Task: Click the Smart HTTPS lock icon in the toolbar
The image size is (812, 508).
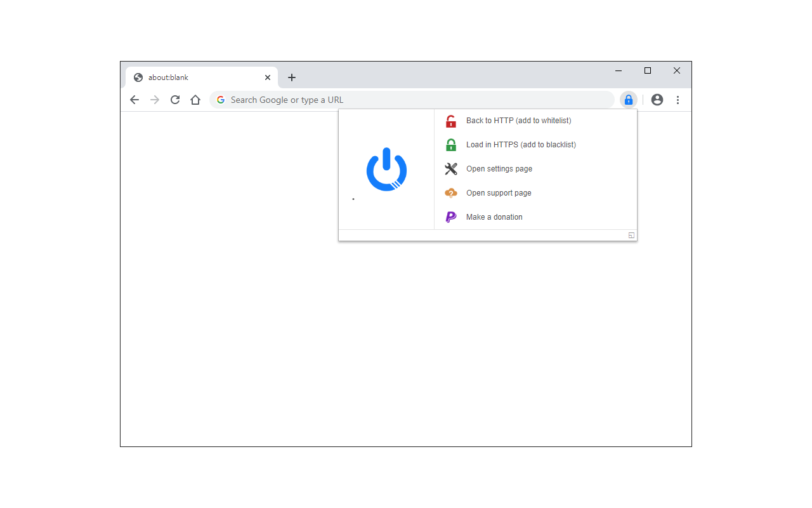Action: (x=628, y=100)
